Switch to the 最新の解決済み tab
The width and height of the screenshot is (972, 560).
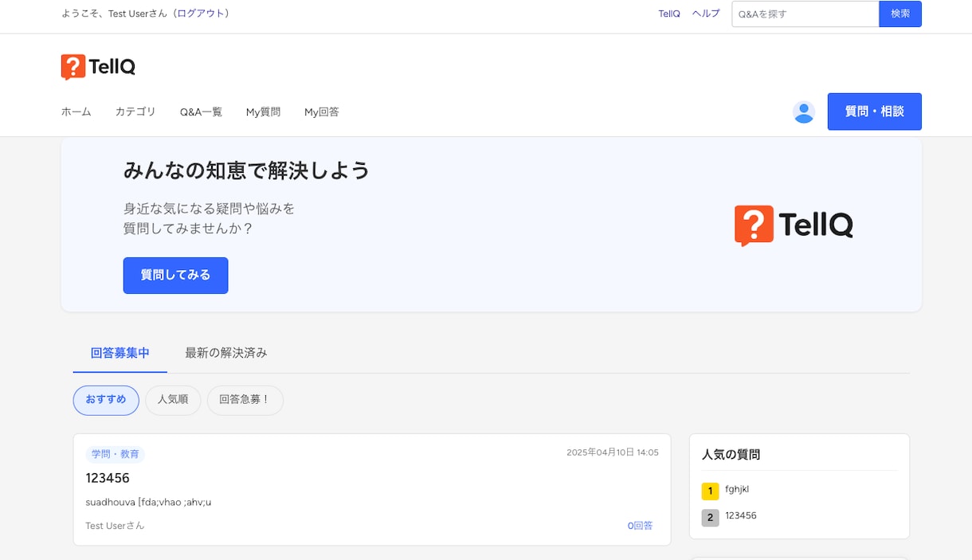tap(226, 353)
